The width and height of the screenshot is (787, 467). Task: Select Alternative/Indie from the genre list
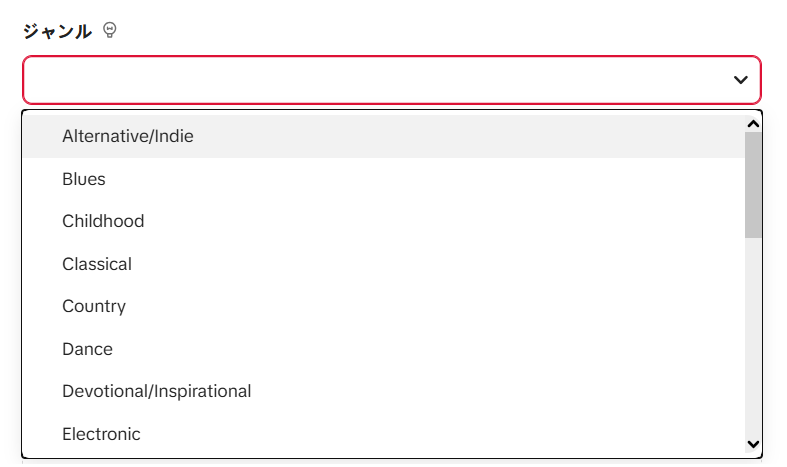pos(128,136)
